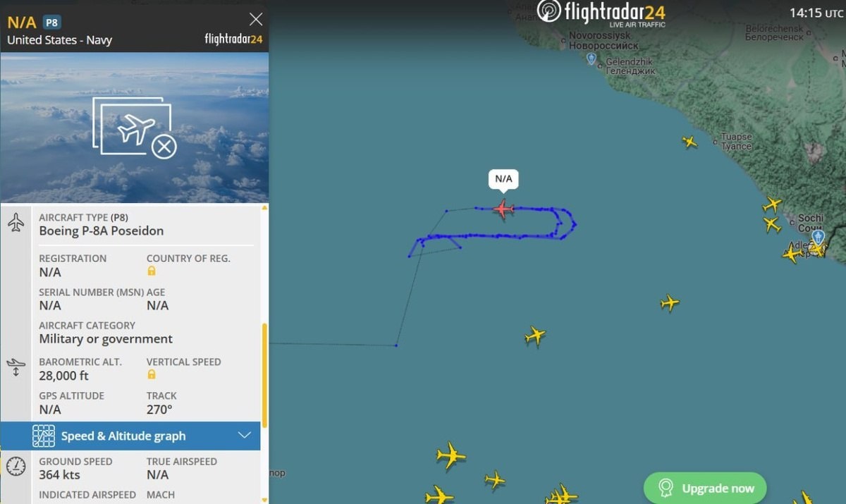Click the Gelendzhik airport pin marker
The width and height of the screenshot is (846, 504).
pyautogui.click(x=591, y=59)
